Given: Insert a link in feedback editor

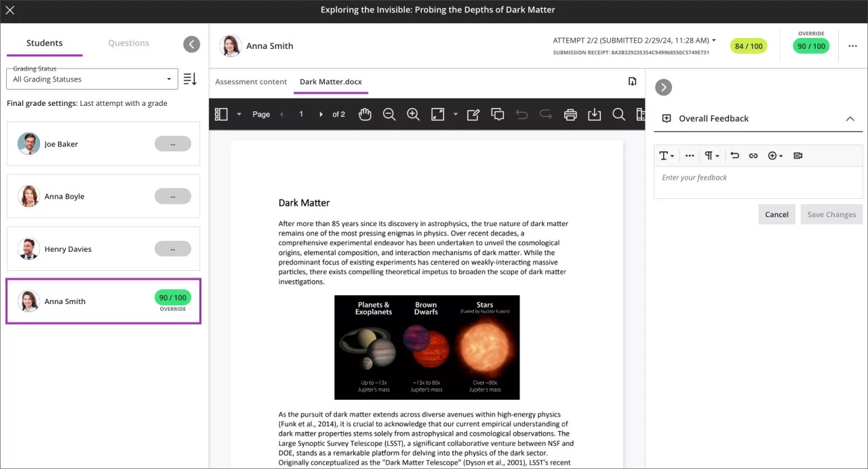Looking at the screenshot, I should pyautogui.click(x=753, y=155).
